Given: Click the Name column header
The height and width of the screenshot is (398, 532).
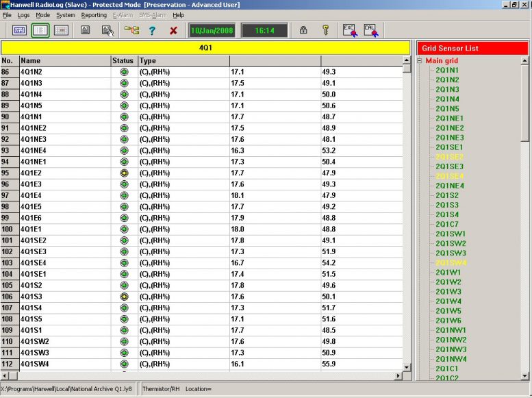Looking at the screenshot, I should pyautogui.click(x=65, y=61).
